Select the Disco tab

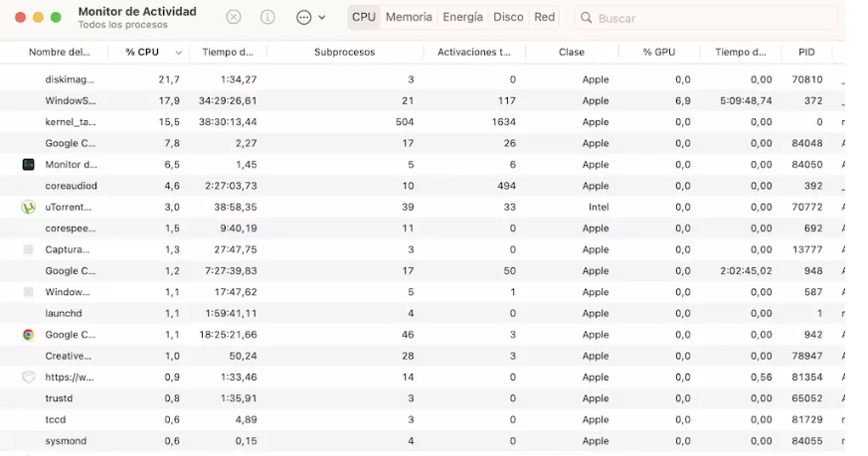point(508,17)
